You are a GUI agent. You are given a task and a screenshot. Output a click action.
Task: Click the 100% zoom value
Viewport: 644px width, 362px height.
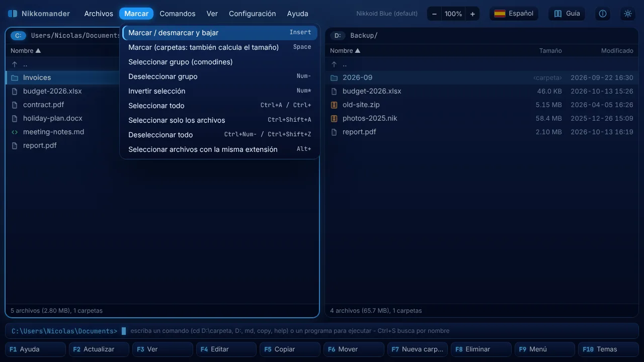click(x=453, y=14)
